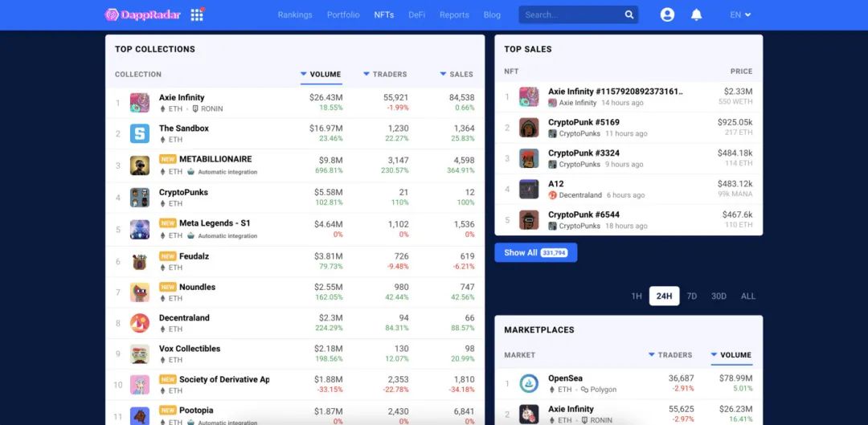Image resolution: width=868 pixels, height=425 pixels.
Task: Click the Decentraland collection logo
Action: pyautogui.click(x=140, y=323)
